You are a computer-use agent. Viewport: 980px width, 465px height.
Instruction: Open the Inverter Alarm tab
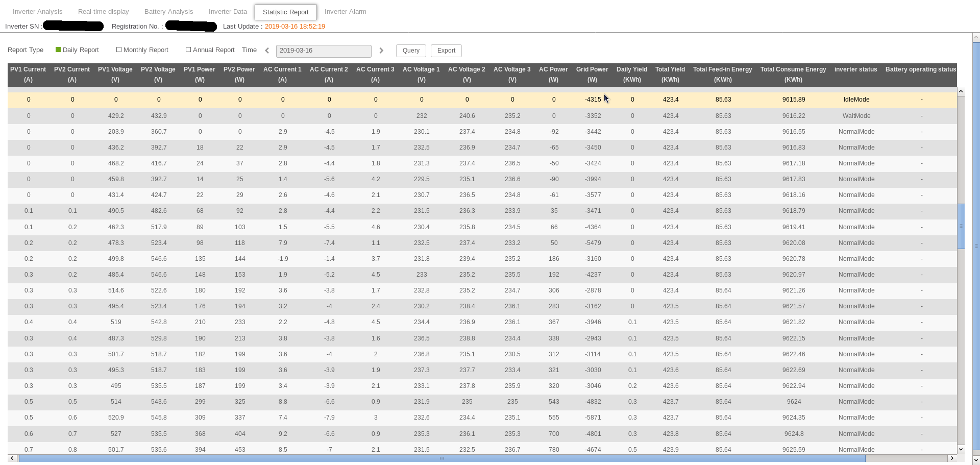click(x=345, y=12)
